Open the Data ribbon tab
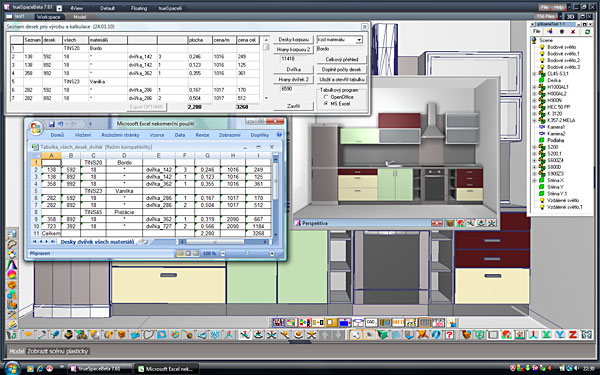Screen dimensions: 600x375 click(x=180, y=135)
